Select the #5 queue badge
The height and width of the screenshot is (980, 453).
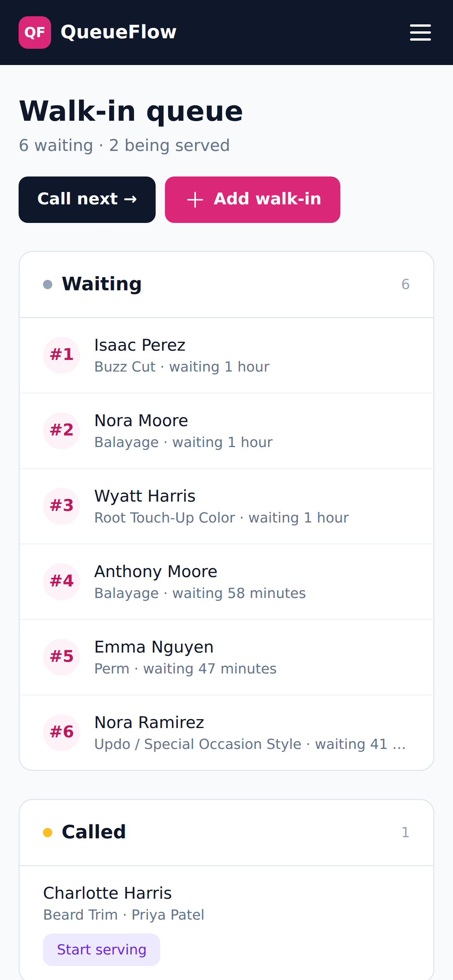[62, 657]
